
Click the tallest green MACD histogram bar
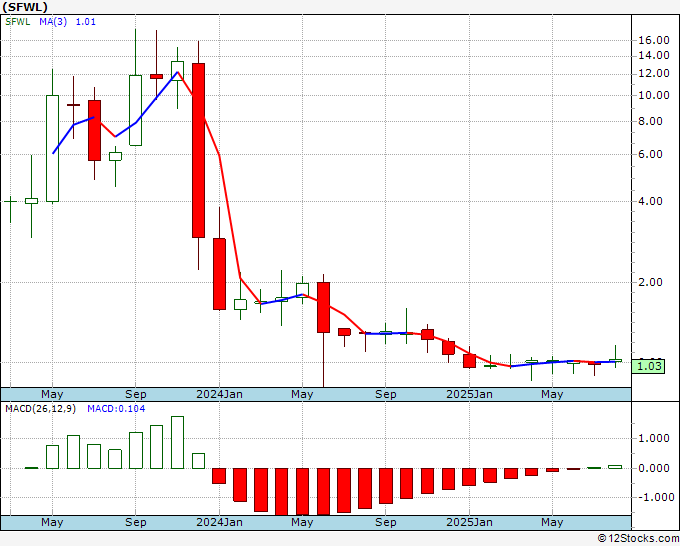click(x=177, y=442)
